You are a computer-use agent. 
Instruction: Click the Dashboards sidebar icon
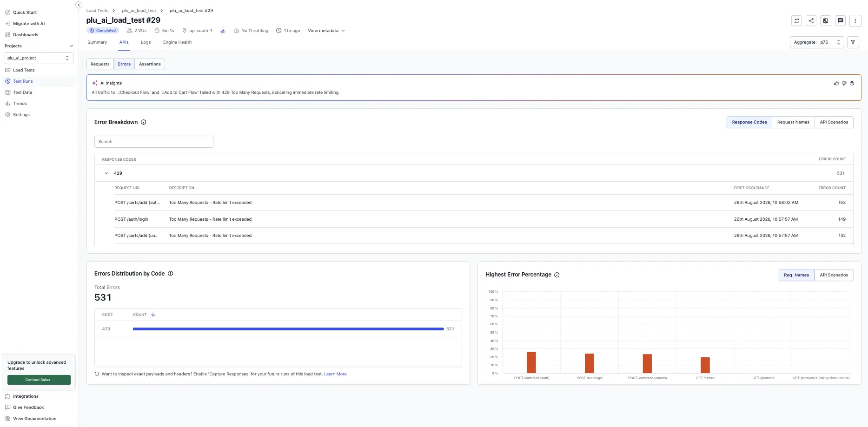point(7,35)
